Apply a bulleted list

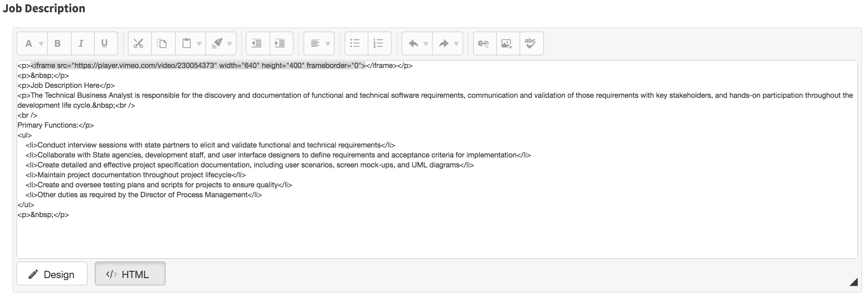pos(355,43)
